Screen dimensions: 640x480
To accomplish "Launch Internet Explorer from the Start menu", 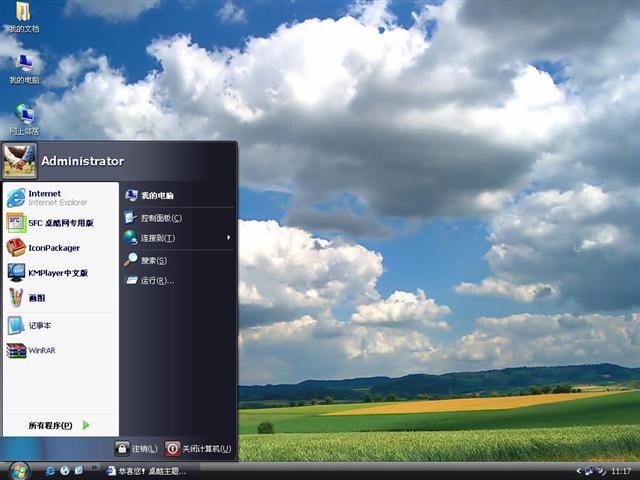I will point(61,198).
